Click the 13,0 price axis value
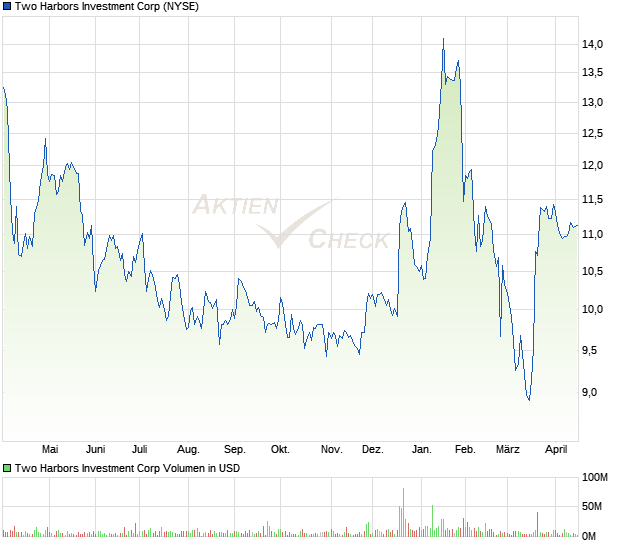Screen dimensions: 620x546 pyautogui.click(x=592, y=102)
